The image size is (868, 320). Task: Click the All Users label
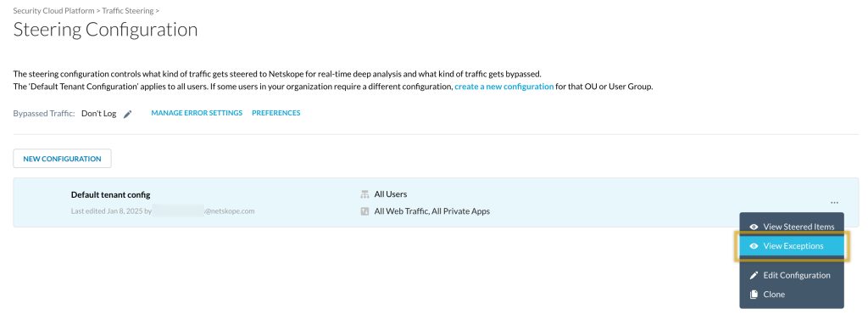tap(391, 194)
